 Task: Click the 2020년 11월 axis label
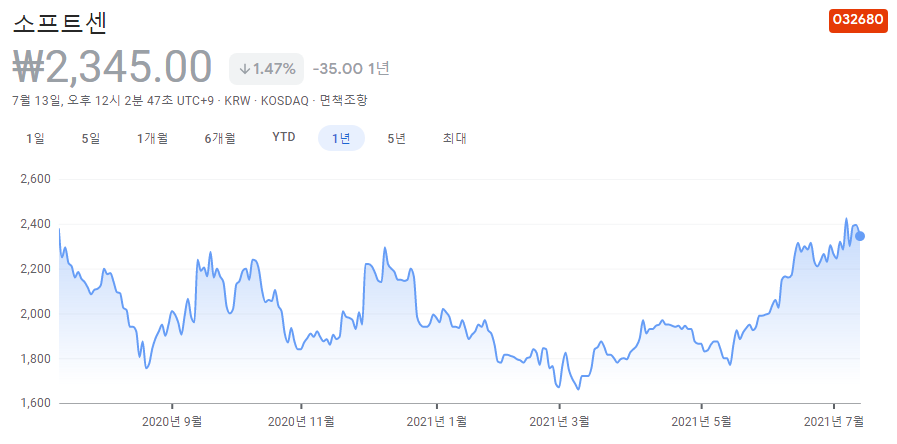click(301, 422)
